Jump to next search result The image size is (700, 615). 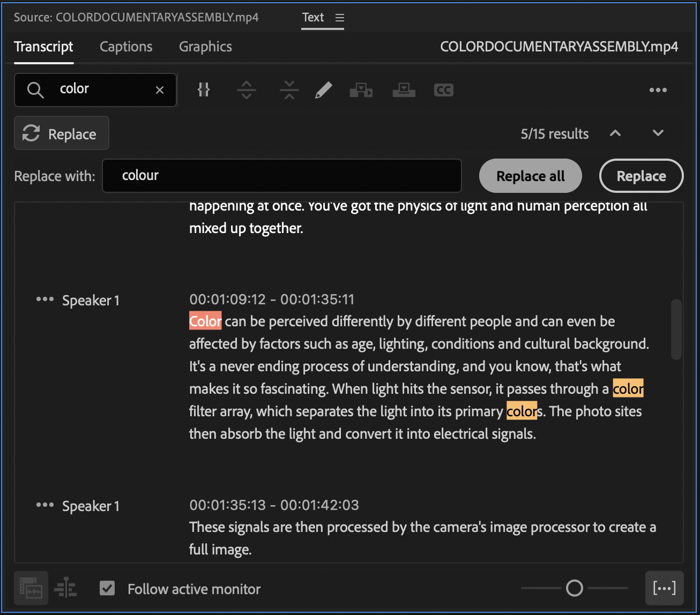(x=658, y=133)
